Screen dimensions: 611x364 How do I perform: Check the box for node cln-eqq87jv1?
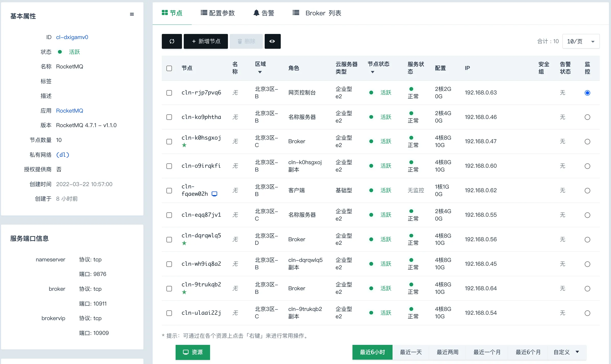(169, 215)
